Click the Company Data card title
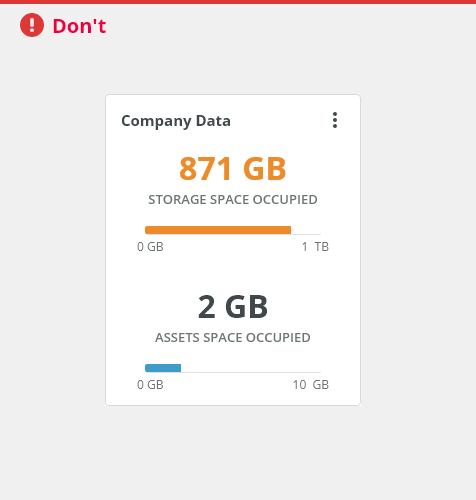The image size is (476, 500). point(176,121)
